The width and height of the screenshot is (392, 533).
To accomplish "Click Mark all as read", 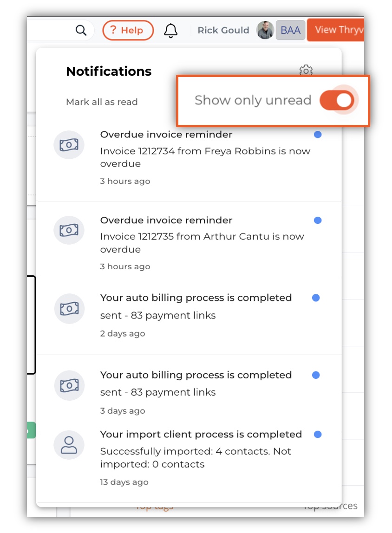I will pyautogui.click(x=102, y=102).
